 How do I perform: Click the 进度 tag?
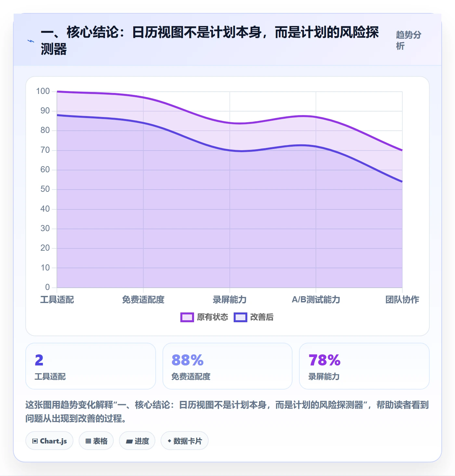pyautogui.click(x=137, y=441)
